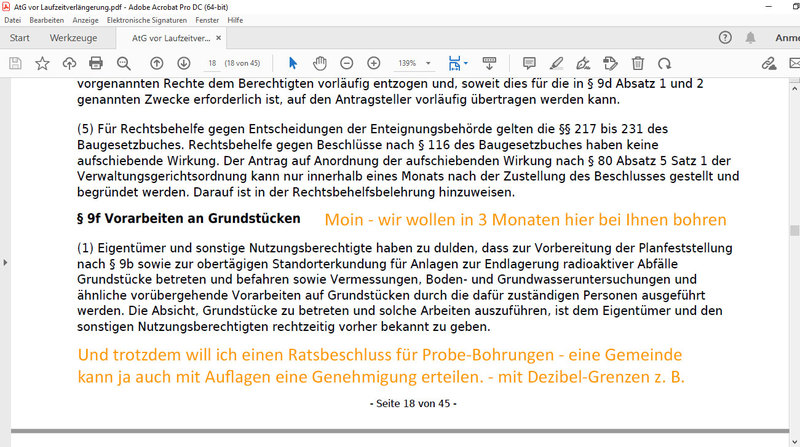Click the bookmark star icon

pos(42,63)
